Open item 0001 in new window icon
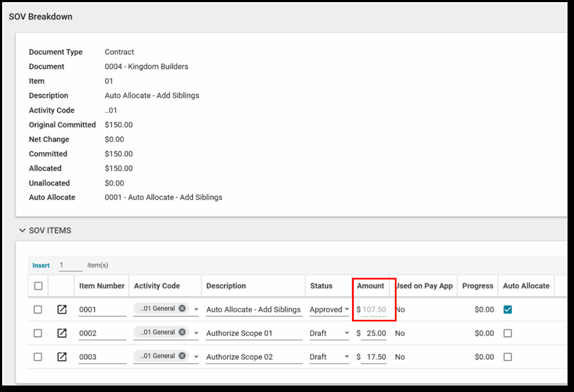 pyautogui.click(x=62, y=310)
